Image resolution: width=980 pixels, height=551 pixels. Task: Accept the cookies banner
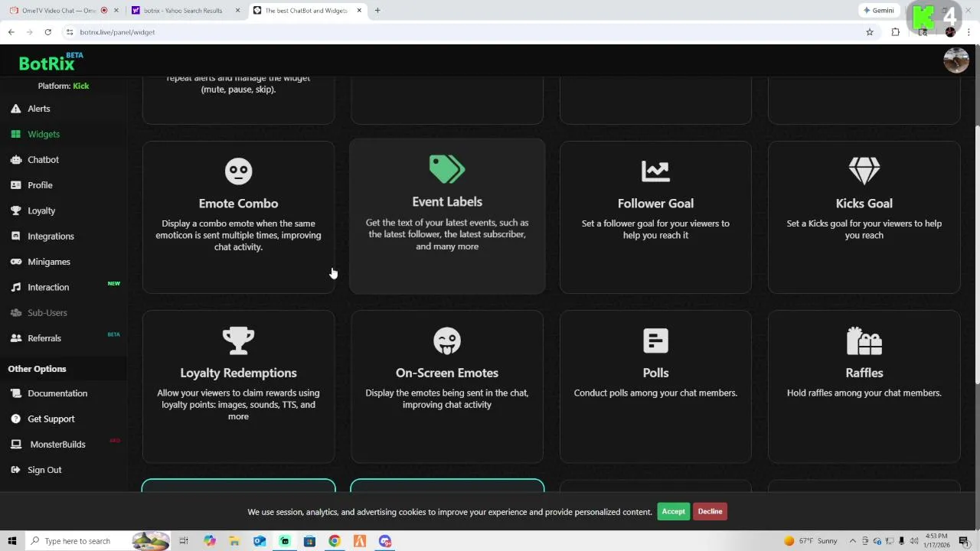(674, 511)
